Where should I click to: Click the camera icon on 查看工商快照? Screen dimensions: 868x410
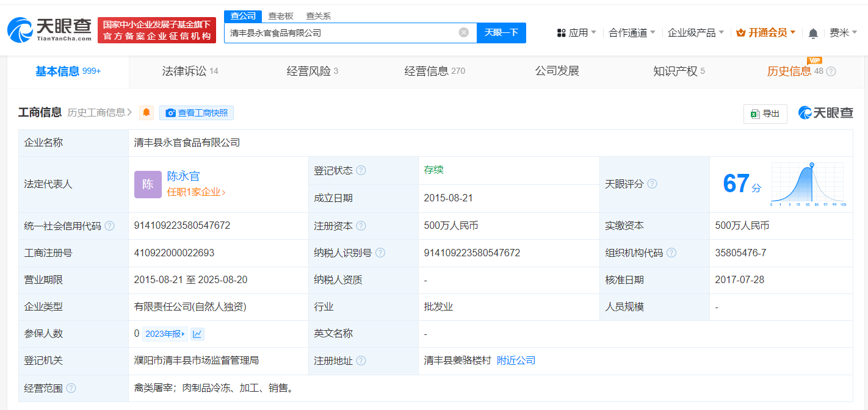(171, 113)
